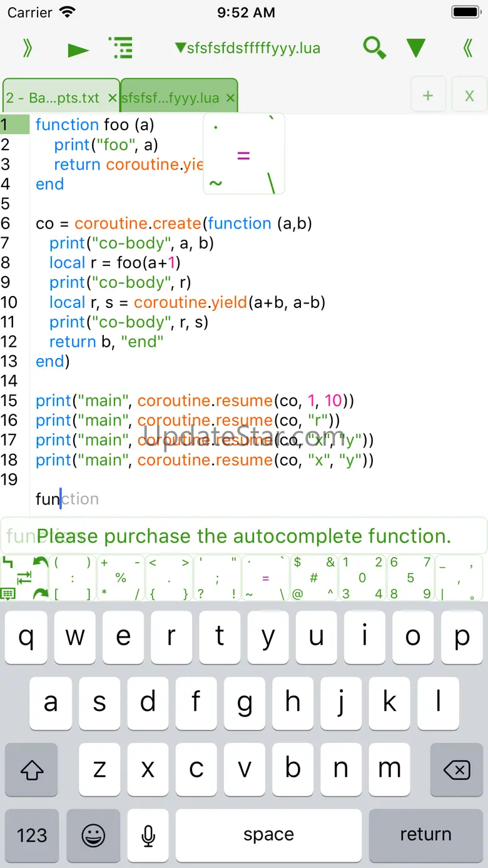
Task: Tap the undo arrow icon
Action: coord(41,562)
